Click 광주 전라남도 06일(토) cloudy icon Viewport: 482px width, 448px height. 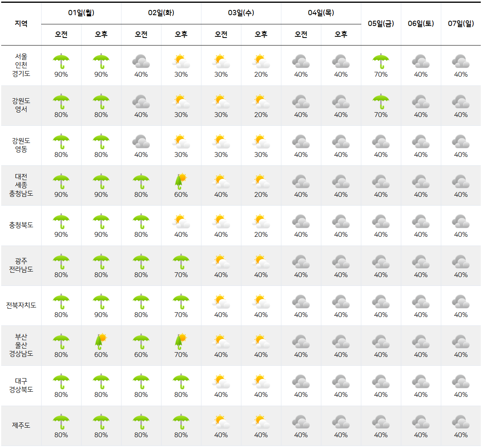pos(421,262)
